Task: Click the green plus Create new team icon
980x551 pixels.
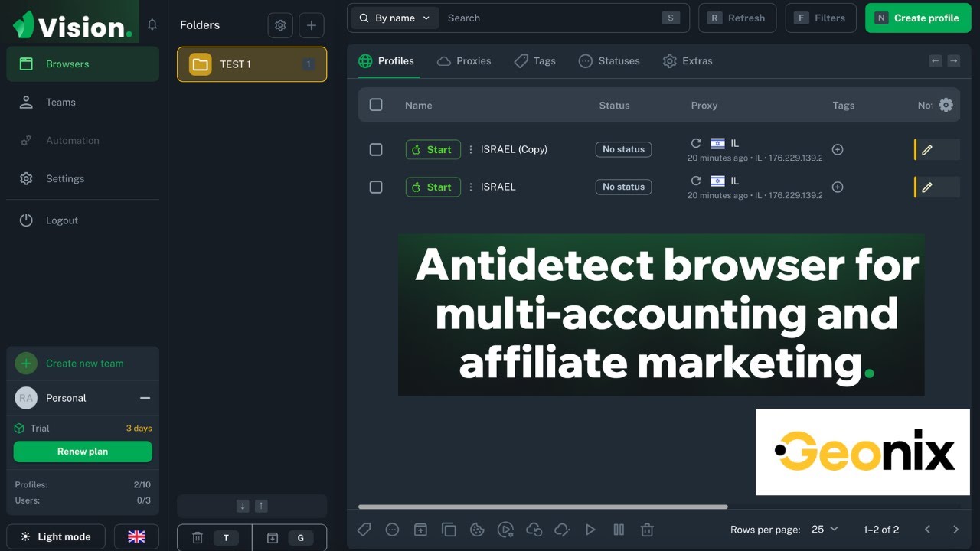Action: 26,364
